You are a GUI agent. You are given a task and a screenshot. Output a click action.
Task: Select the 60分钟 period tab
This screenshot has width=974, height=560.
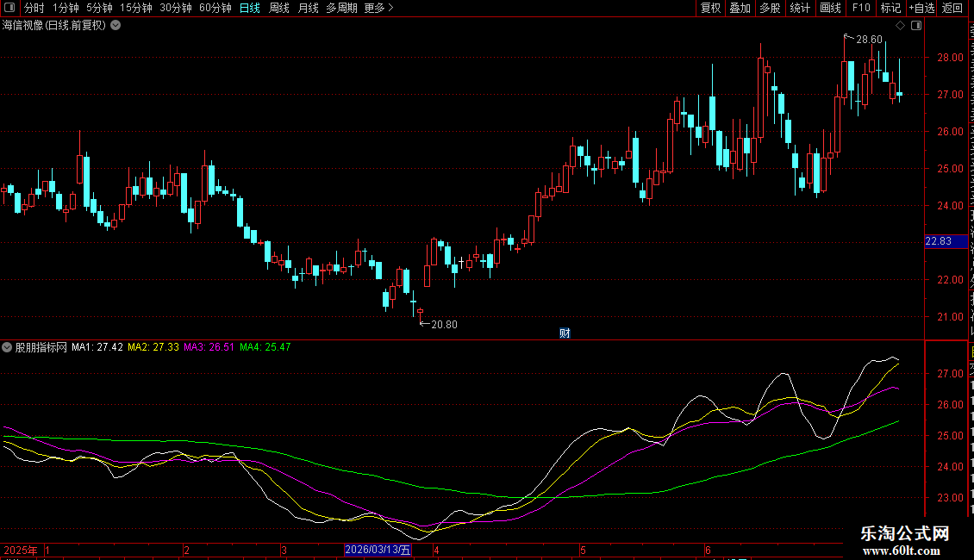(x=215, y=8)
